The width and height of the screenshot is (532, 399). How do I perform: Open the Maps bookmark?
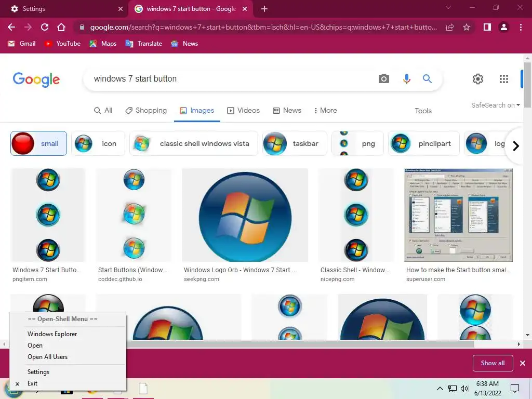tap(103, 44)
